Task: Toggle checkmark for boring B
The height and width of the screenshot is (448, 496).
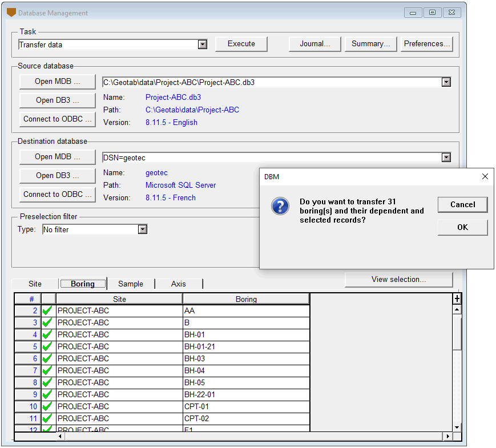Action: click(x=48, y=322)
